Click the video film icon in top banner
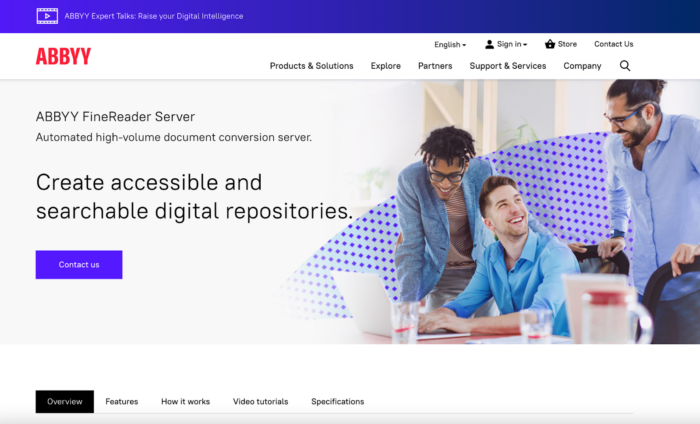This screenshot has width=700, height=424. [x=47, y=16]
